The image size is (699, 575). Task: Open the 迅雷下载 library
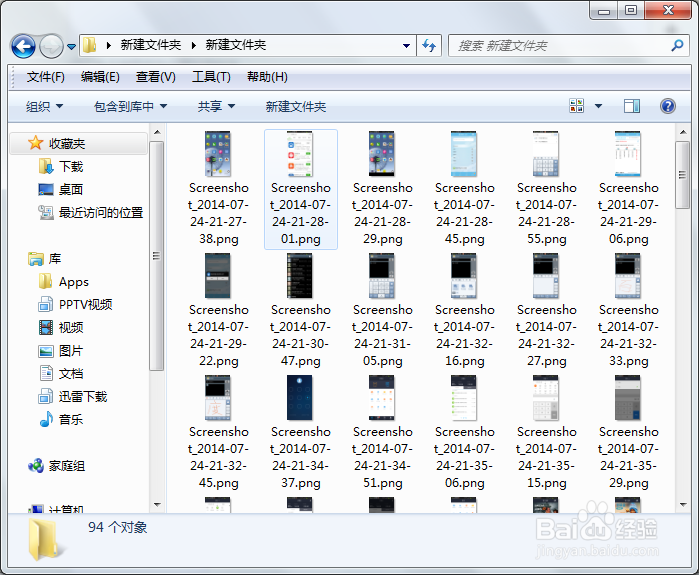point(73,396)
